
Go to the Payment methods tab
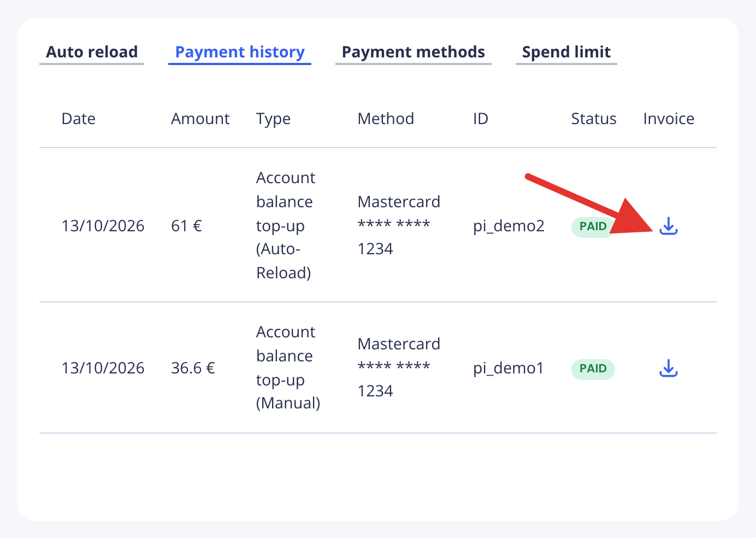click(x=414, y=52)
